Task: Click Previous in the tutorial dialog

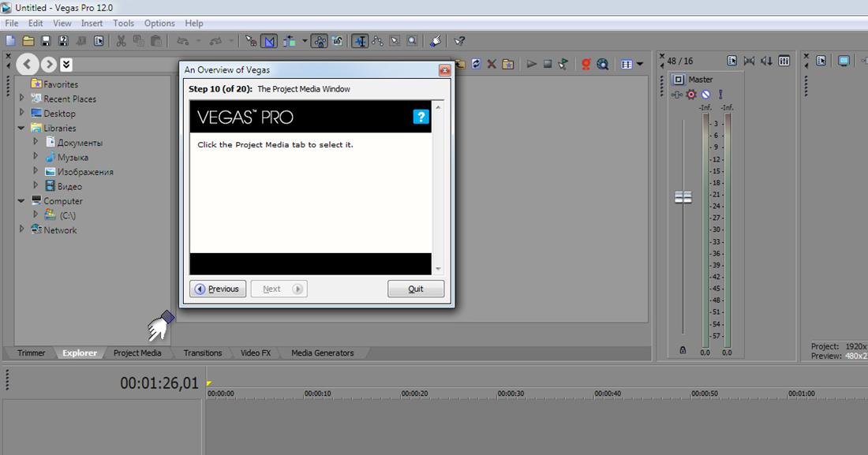Action: pos(218,289)
